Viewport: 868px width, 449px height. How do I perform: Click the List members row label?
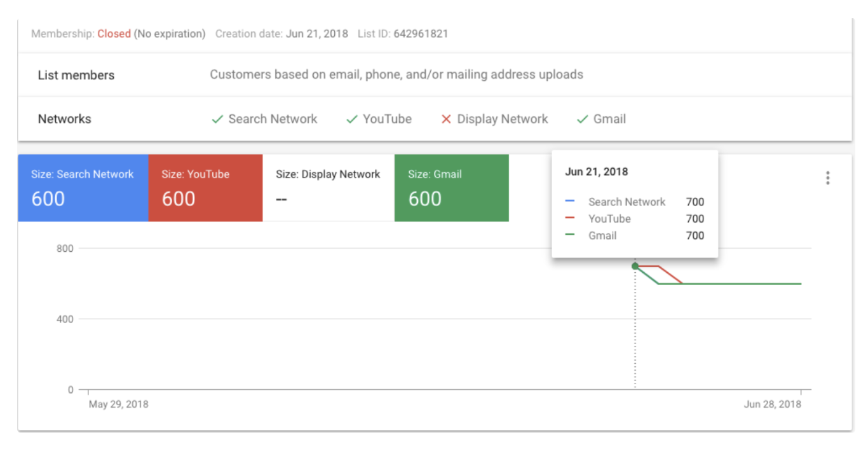pos(76,75)
